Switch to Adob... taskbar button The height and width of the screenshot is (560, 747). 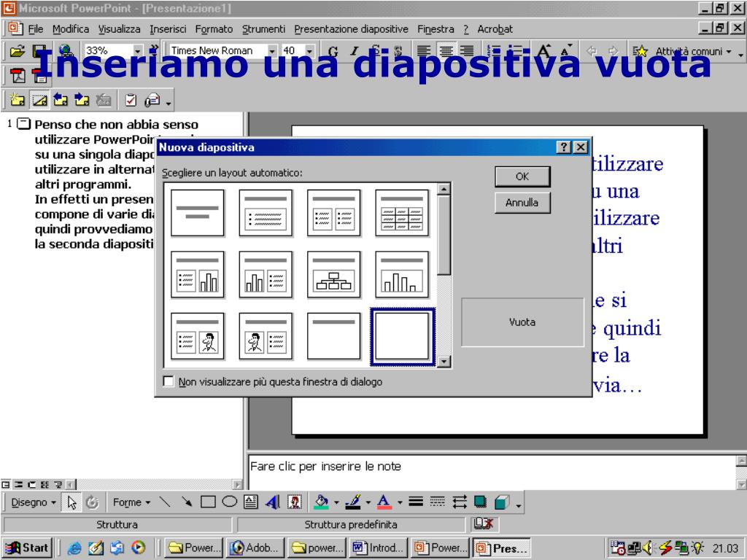255,548
